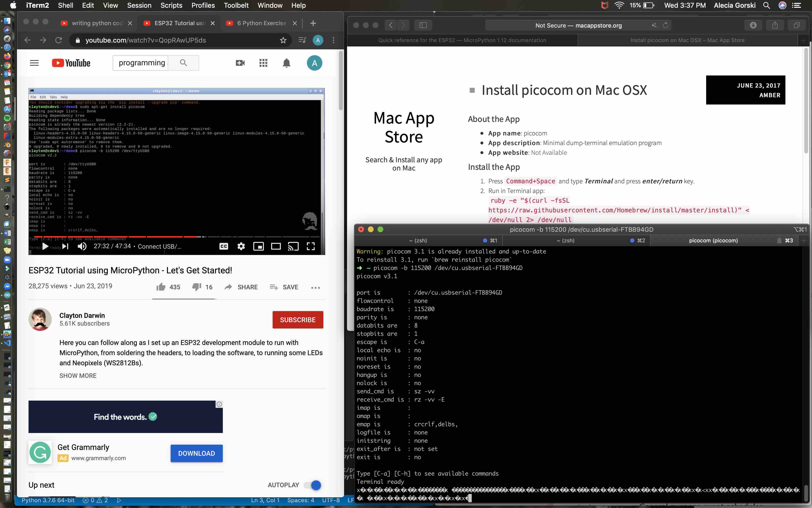Skip to next video in player

coord(66,246)
